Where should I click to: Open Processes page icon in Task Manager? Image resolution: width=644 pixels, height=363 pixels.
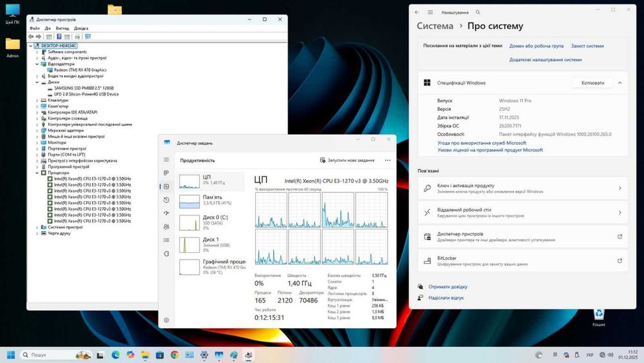(x=166, y=173)
